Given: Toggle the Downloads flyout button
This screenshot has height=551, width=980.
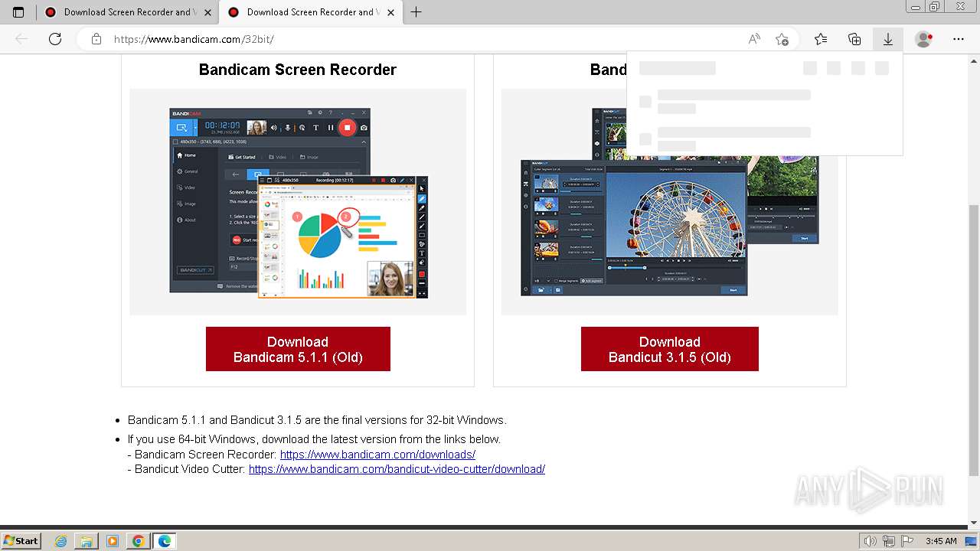Looking at the screenshot, I should point(888,39).
